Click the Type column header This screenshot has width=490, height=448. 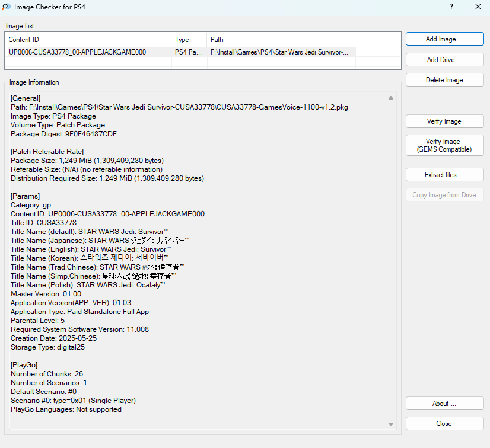click(x=189, y=40)
